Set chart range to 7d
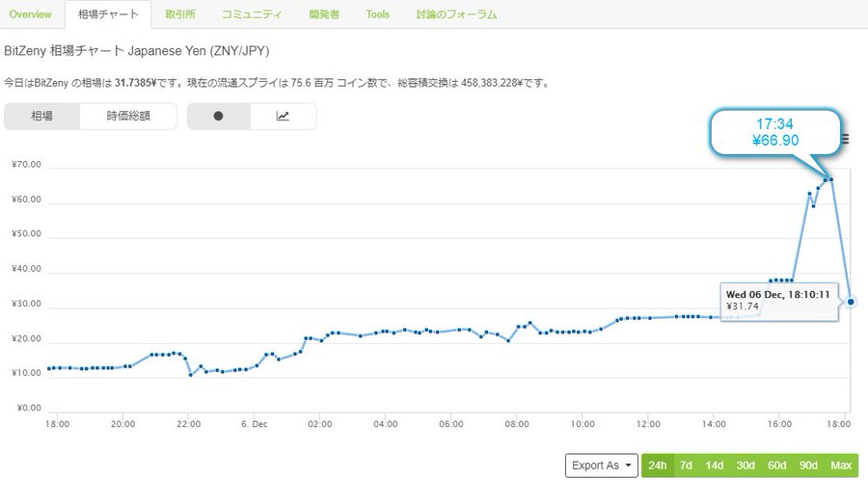Screen dimensions: 868x480 686,466
